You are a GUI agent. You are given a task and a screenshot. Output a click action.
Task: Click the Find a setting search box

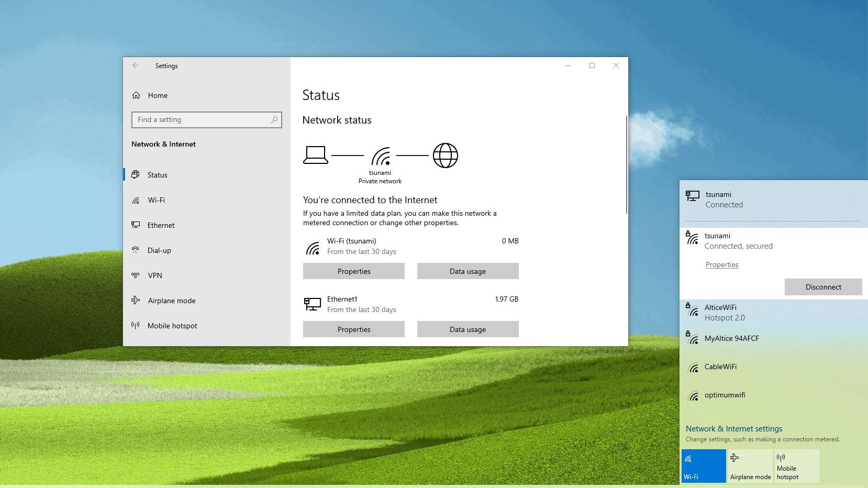pos(207,119)
